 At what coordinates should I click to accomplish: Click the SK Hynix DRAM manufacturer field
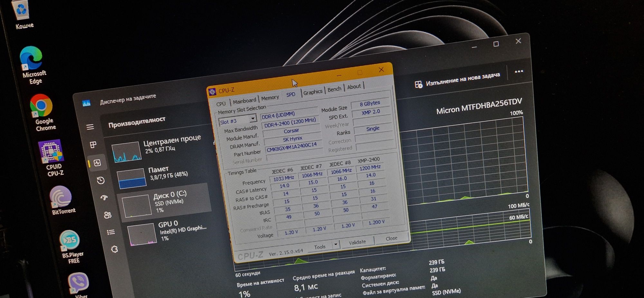[x=293, y=139]
